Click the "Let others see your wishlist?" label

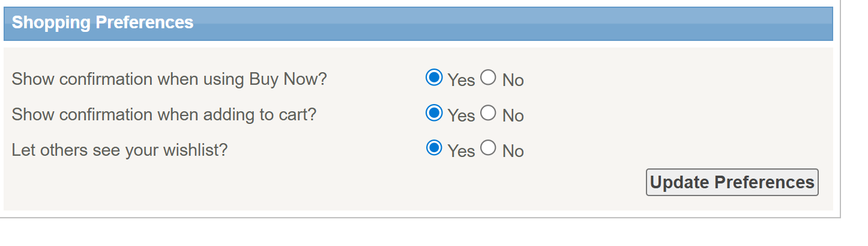pyautogui.click(x=120, y=150)
